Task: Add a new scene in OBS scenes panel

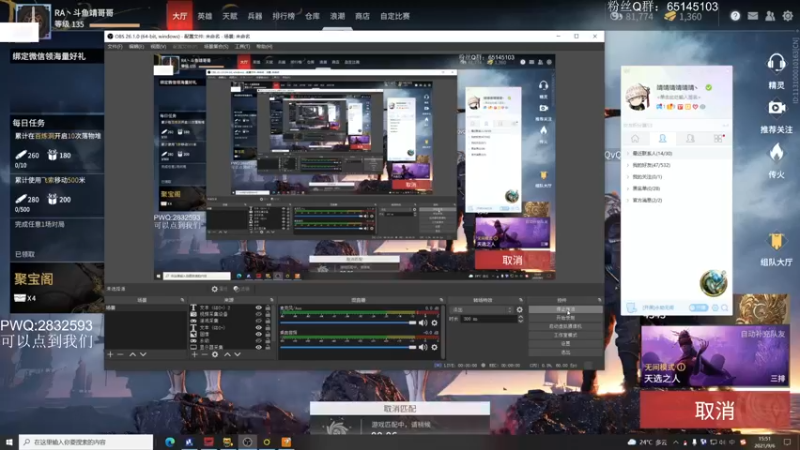Action: pos(110,354)
